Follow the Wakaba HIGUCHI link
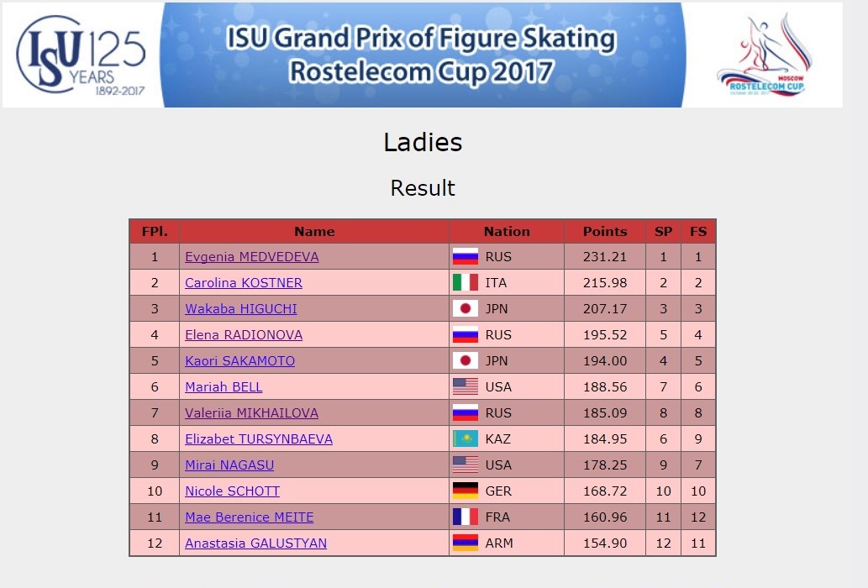 241,308
